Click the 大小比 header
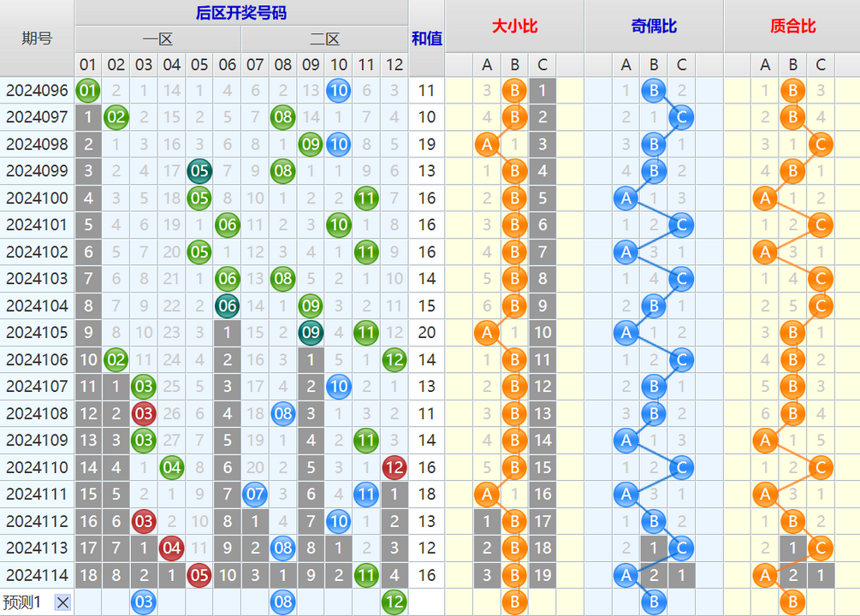The width and height of the screenshot is (860, 616). click(x=514, y=26)
